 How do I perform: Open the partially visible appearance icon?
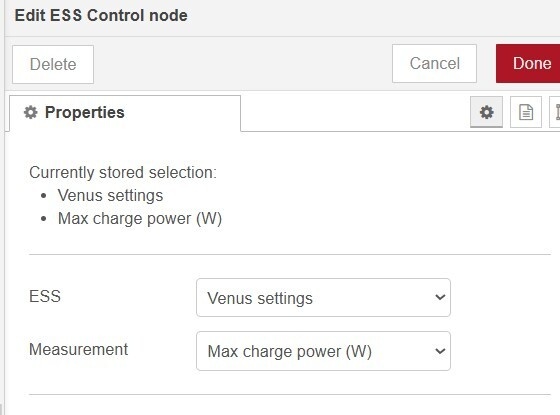tap(555, 112)
